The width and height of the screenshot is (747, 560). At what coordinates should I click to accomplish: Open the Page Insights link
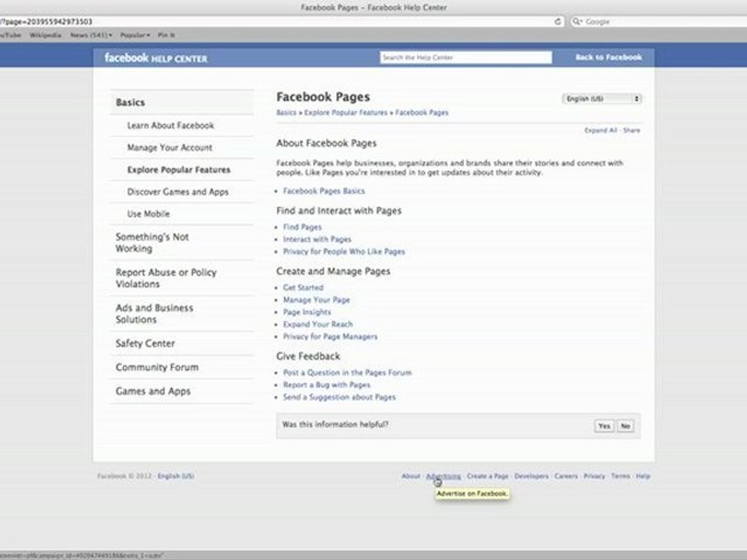tap(307, 312)
